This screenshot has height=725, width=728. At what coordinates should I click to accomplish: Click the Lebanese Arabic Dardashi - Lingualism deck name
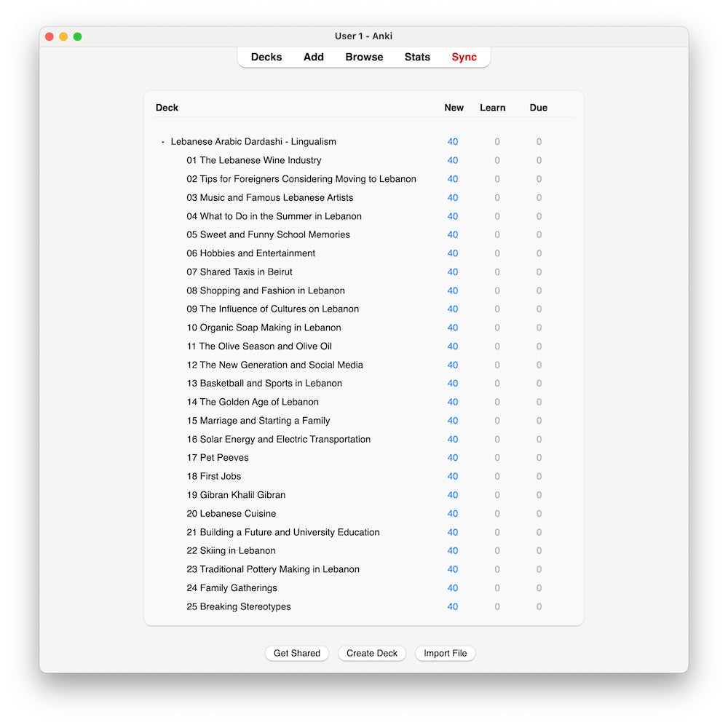(x=253, y=142)
